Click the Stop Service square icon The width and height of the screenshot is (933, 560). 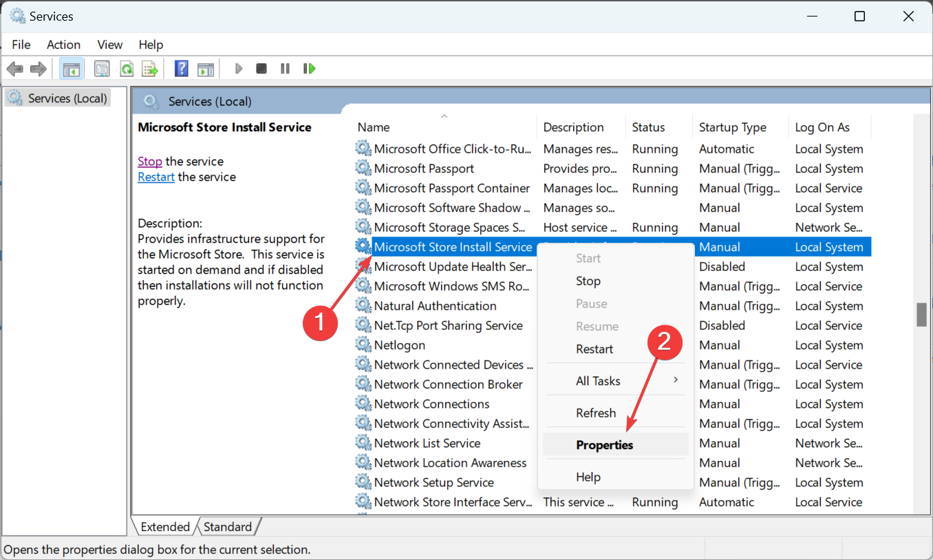261,69
